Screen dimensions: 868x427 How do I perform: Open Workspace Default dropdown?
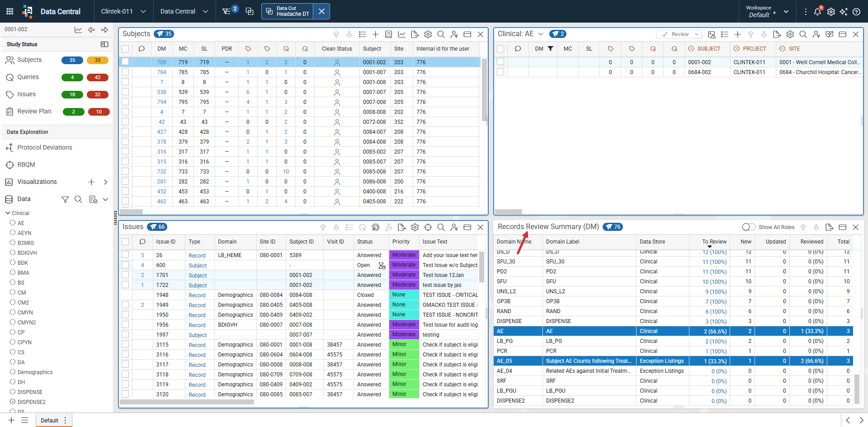[767, 11]
